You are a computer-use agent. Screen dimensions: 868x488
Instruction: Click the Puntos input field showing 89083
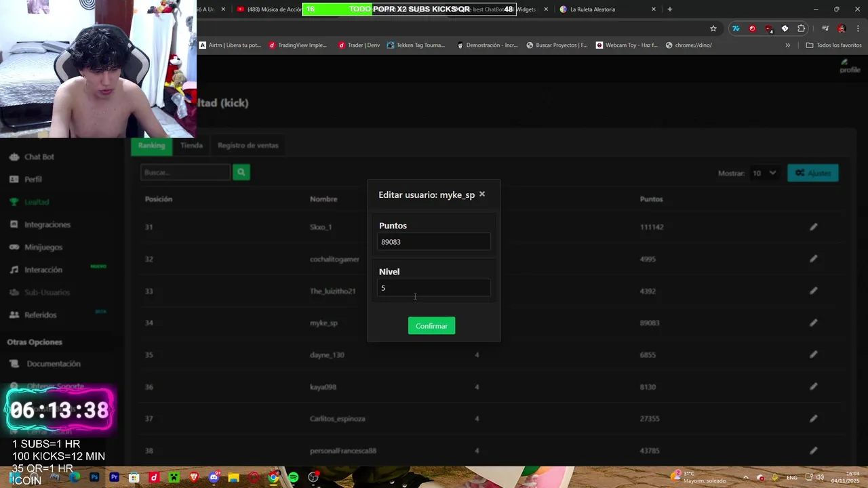[x=434, y=242]
